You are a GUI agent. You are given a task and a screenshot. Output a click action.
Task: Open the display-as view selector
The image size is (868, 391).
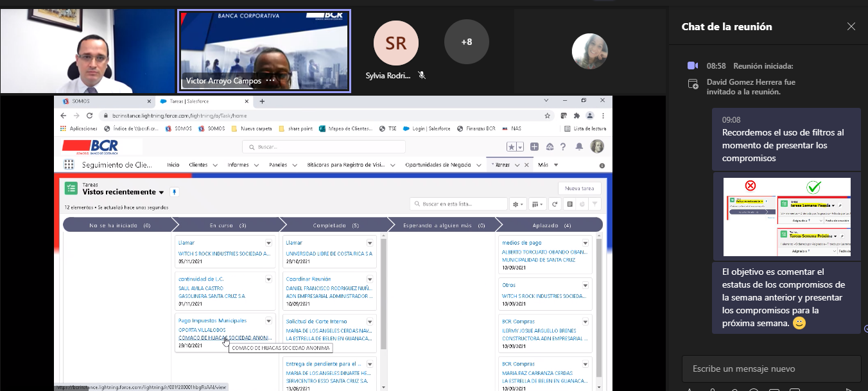(x=537, y=204)
